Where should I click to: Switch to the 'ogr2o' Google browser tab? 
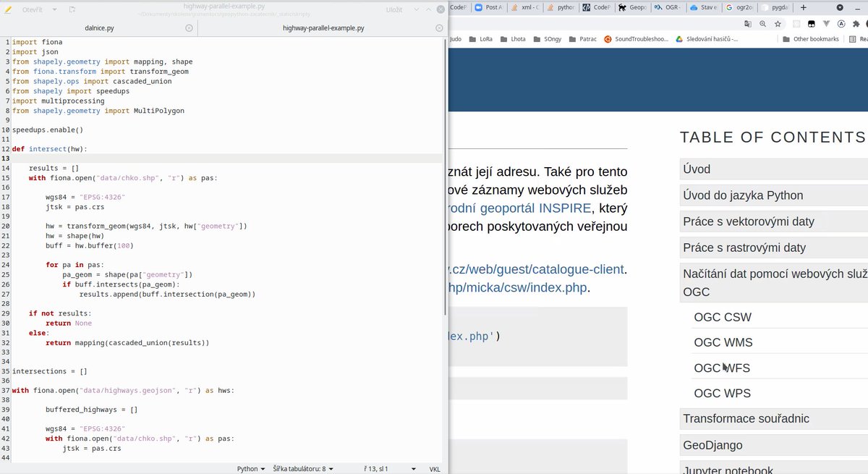coord(739,7)
